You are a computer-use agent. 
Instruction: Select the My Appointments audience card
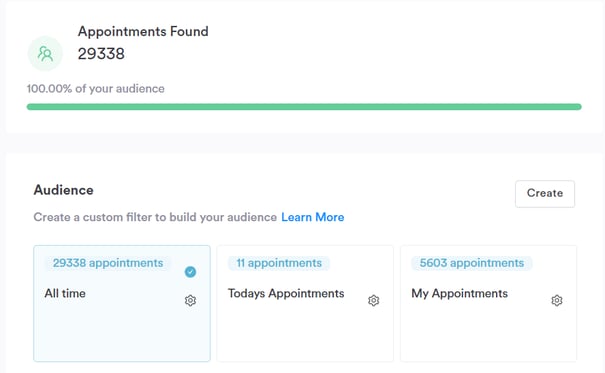point(488,303)
